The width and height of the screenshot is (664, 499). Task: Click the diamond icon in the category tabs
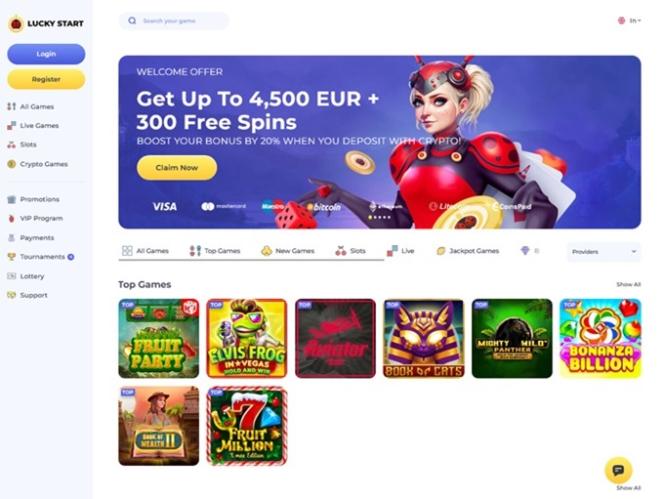click(x=525, y=251)
